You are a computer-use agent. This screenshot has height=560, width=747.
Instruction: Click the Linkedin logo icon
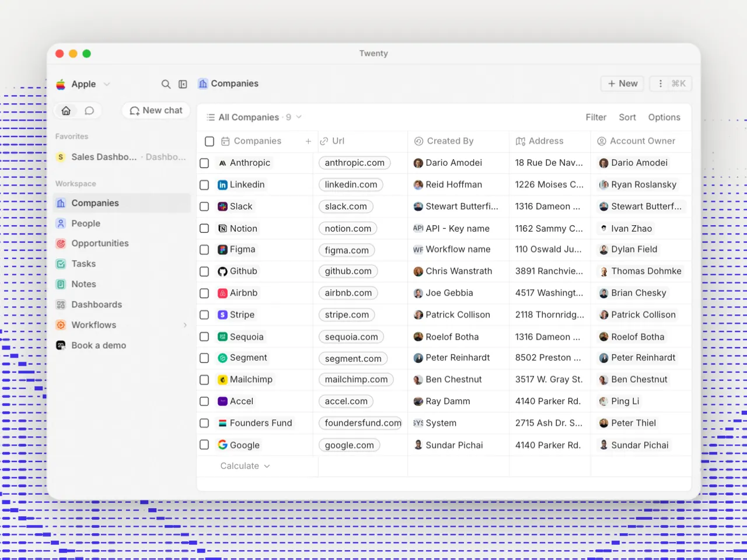(x=222, y=185)
